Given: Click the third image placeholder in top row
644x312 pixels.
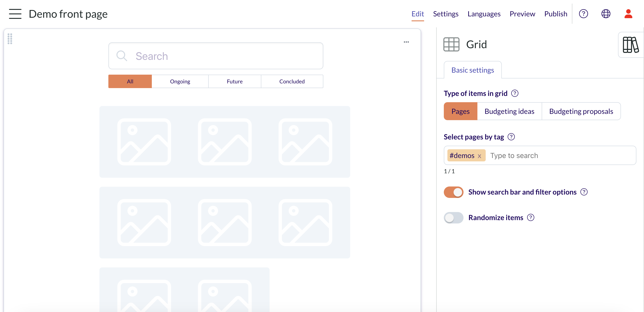Looking at the screenshot, I should click(305, 142).
